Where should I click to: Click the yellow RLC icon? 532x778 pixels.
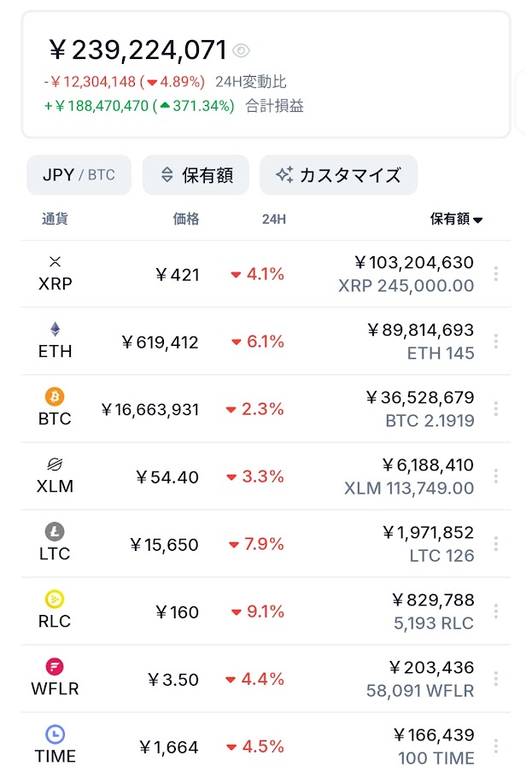(56, 599)
